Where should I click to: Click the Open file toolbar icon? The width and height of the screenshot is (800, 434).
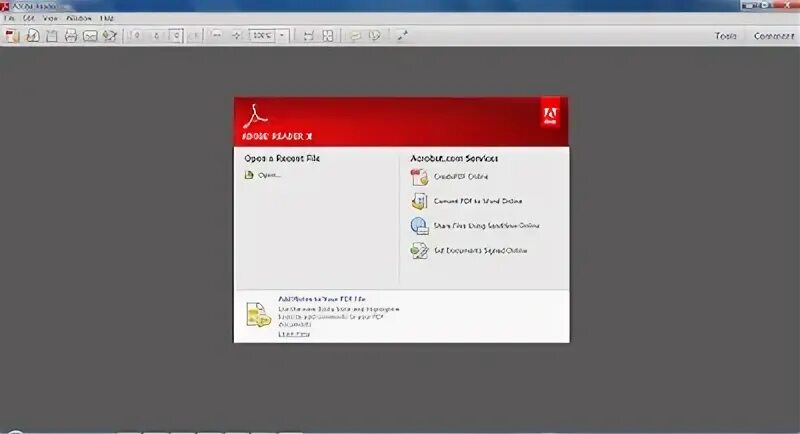pos(33,36)
